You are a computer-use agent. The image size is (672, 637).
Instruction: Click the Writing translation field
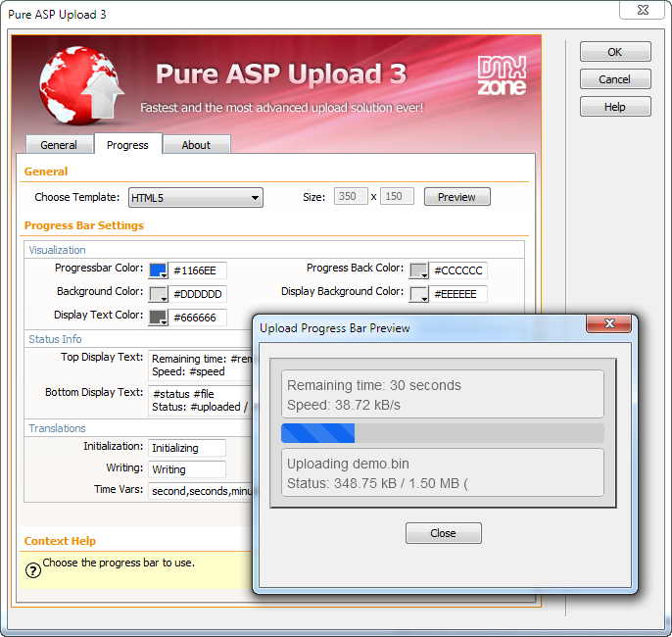point(187,469)
